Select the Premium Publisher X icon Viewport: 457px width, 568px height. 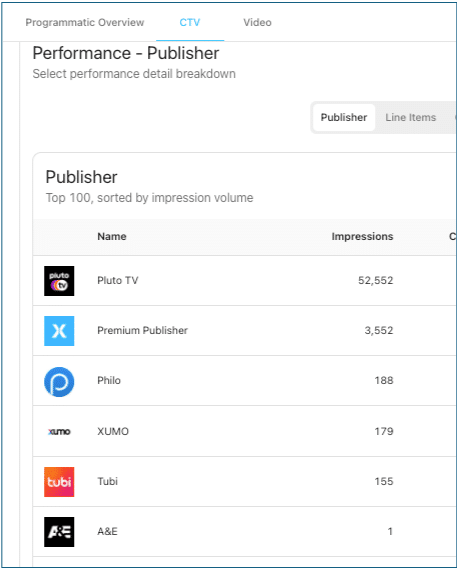59,331
